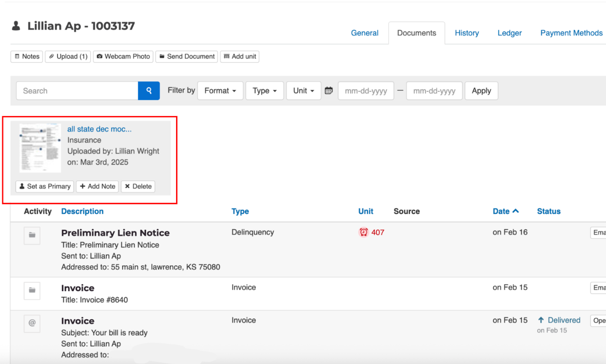Click the start date mm-dd-yyyy field
606x364 pixels.
click(366, 91)
